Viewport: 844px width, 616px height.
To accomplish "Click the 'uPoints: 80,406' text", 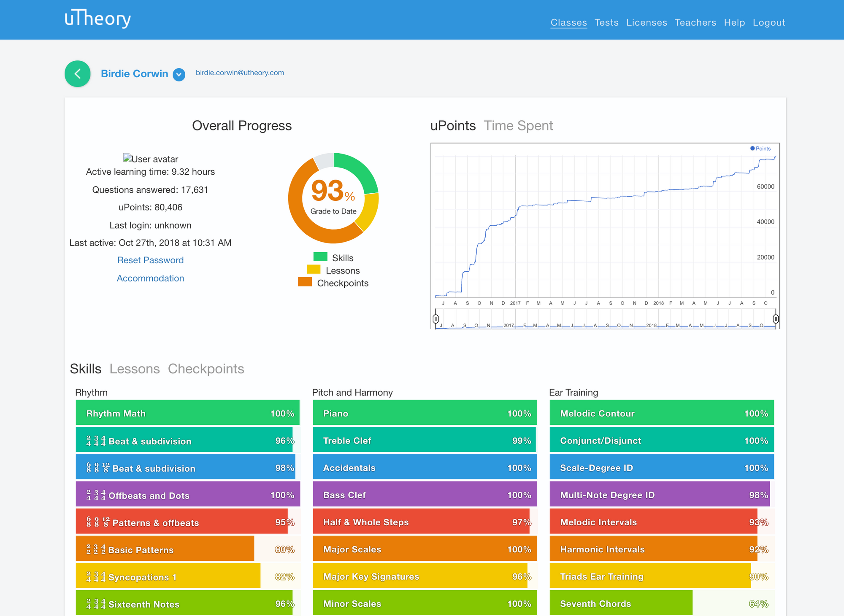I will click(x=150, y=208).
